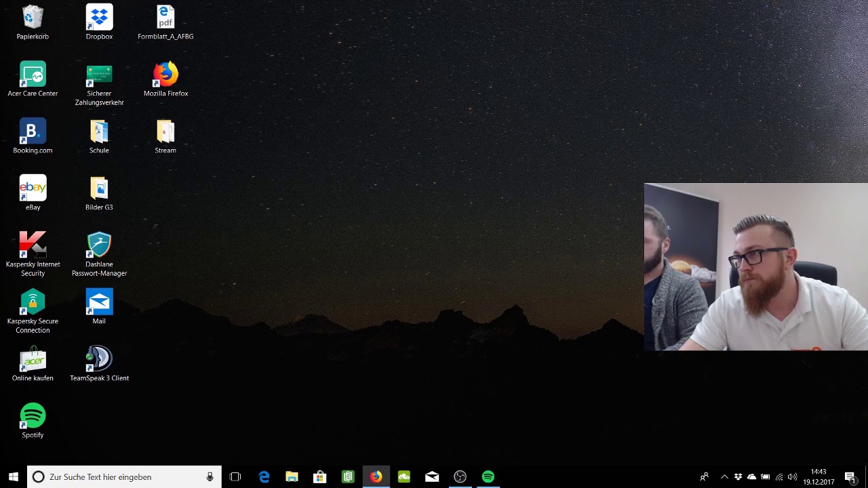Select the Mail desktop shortcut
The height and width of the screenshot is (488, 868).
click(99, 307)
